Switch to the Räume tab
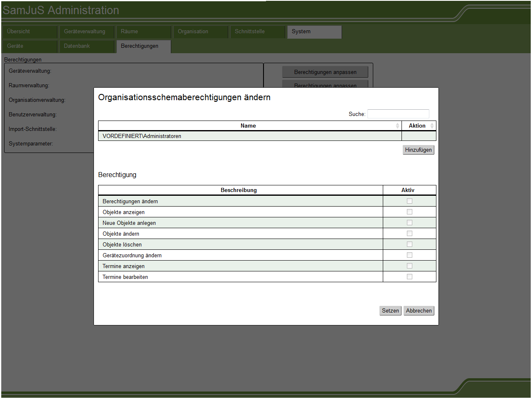The height and width of the screenshot is (399, 532). [x=144, y=32]
